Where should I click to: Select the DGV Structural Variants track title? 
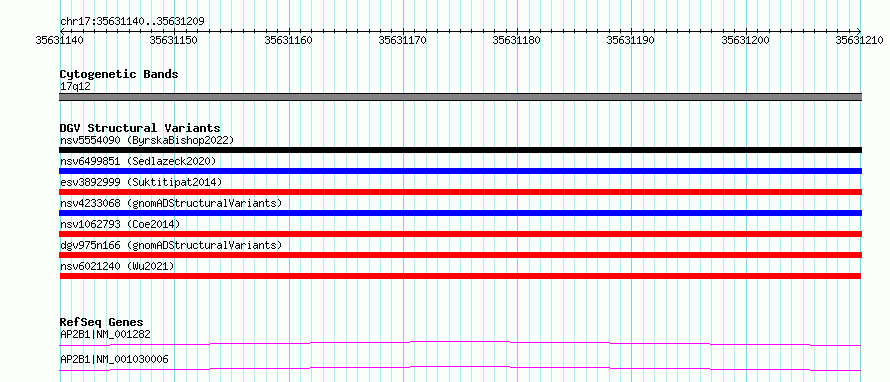click(x=140, y=128)
